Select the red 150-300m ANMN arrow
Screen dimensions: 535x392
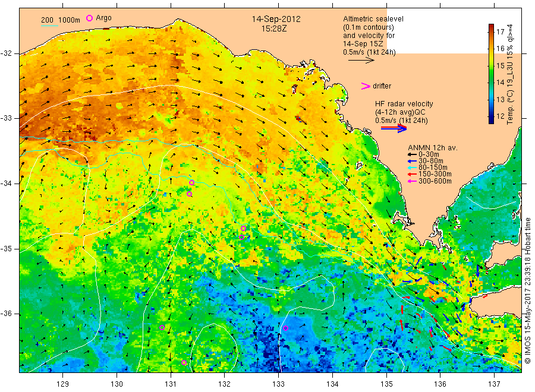413,174
